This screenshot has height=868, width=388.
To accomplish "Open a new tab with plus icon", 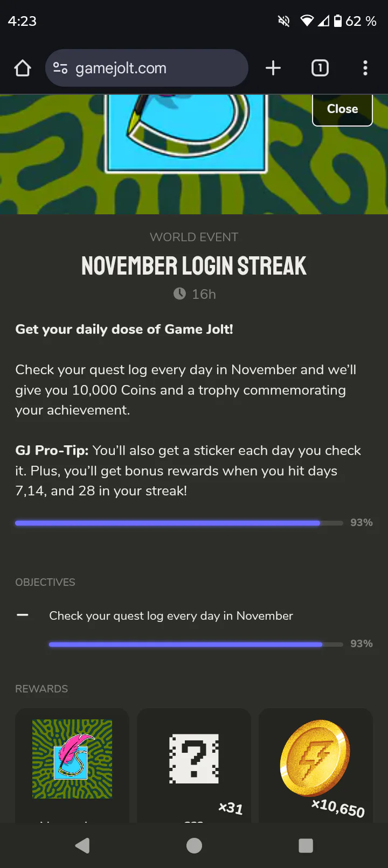I will [x=273, y=68].
